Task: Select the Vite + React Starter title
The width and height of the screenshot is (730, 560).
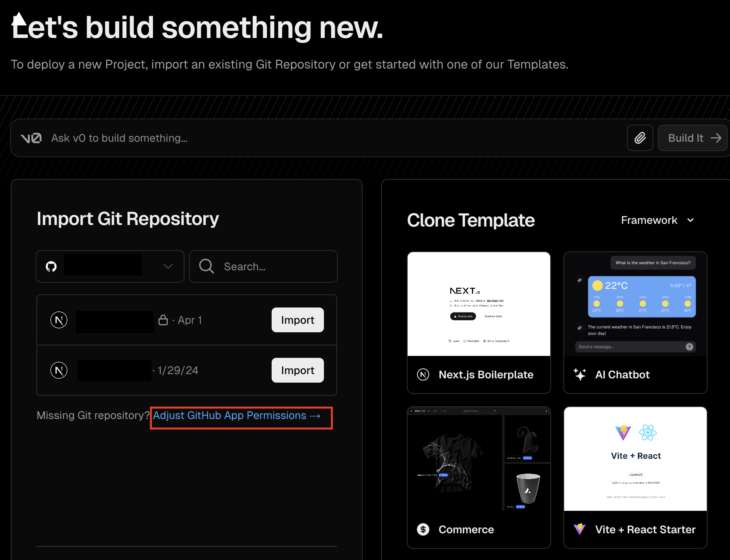Action: (646, 529)
